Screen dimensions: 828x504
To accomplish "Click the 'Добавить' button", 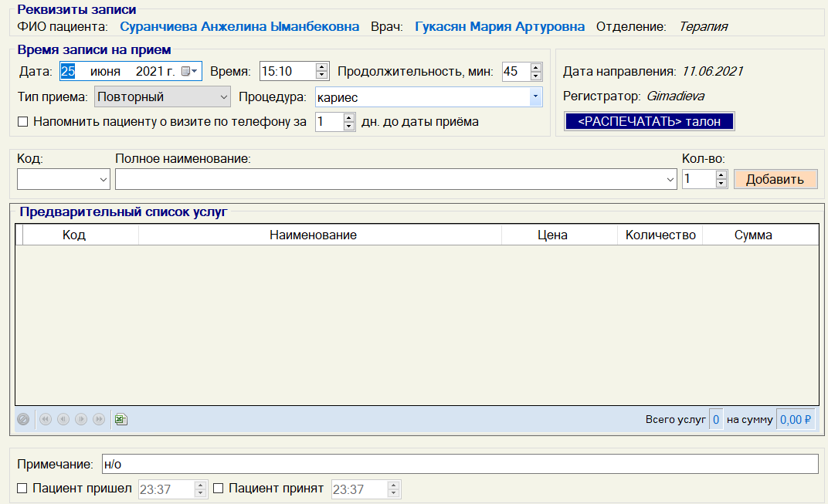I will tap(775, 179).
